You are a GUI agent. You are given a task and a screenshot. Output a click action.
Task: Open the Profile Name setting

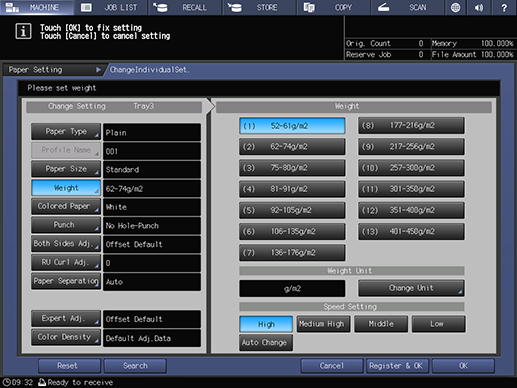click(x=66, y=150)
